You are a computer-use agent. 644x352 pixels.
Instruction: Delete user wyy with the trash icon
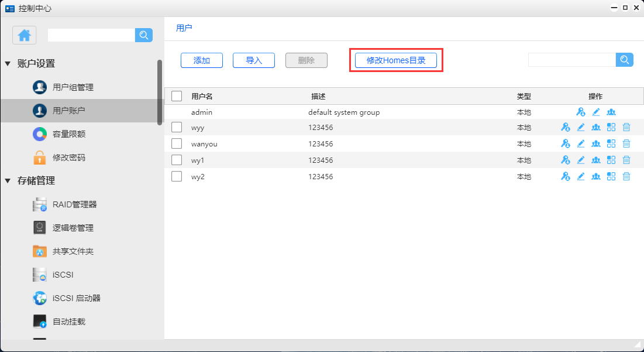(626, 128)
